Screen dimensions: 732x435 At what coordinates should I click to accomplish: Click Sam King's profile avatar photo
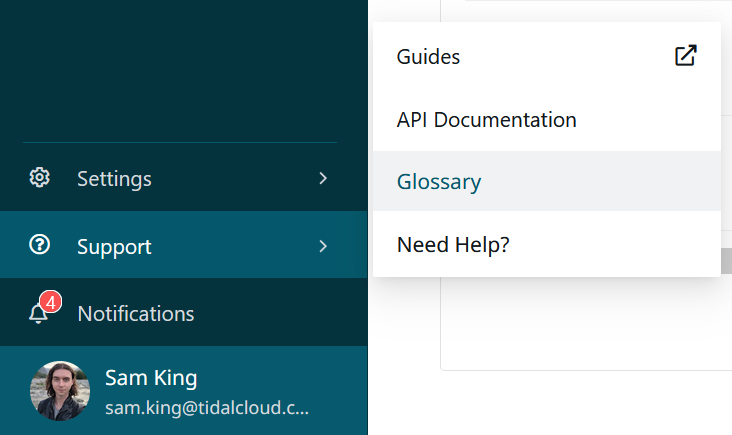(60, 391)
